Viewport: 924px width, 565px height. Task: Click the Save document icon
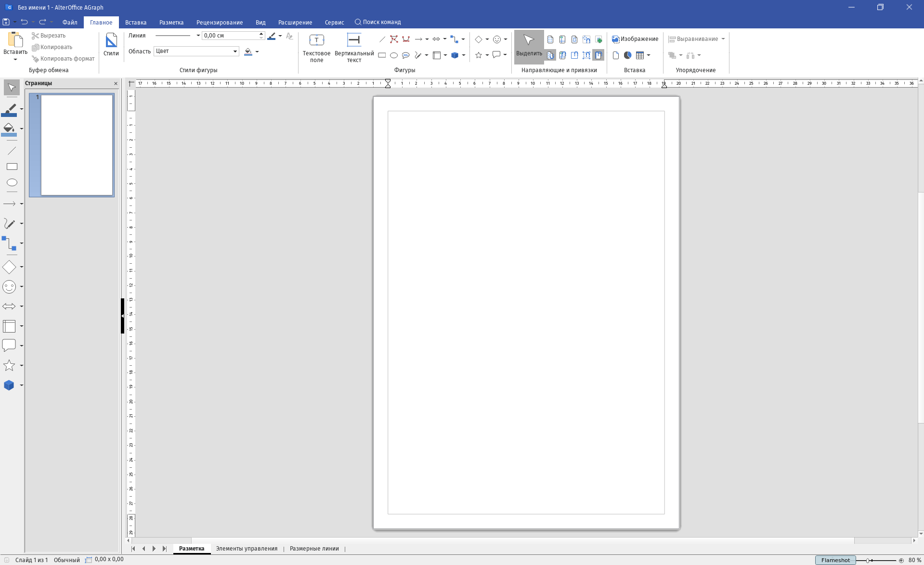point(6,22)
